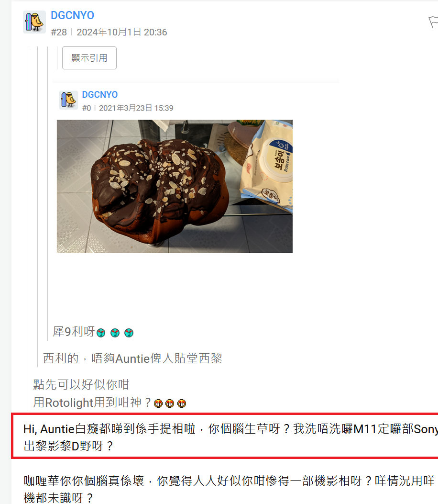Click the middle heart-eyes emoji after 犀9利呀
This screenshot has width=438, height=504.
click(115, 333)
